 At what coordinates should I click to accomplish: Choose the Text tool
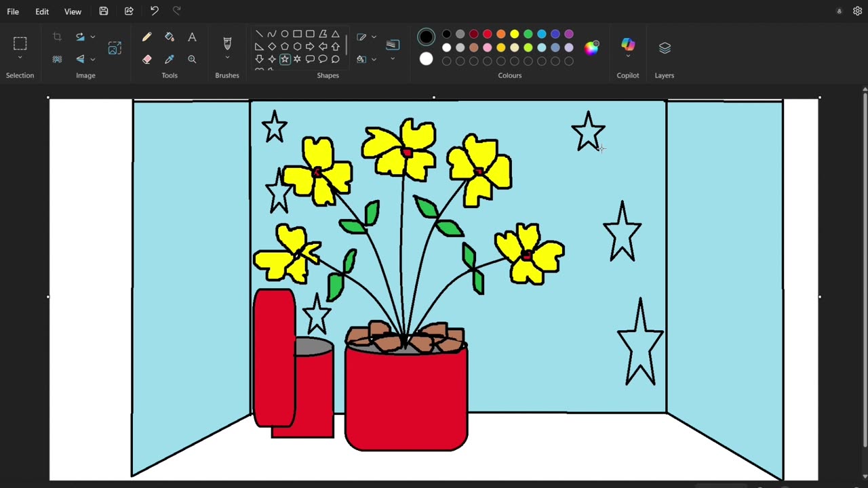point(192,37)
